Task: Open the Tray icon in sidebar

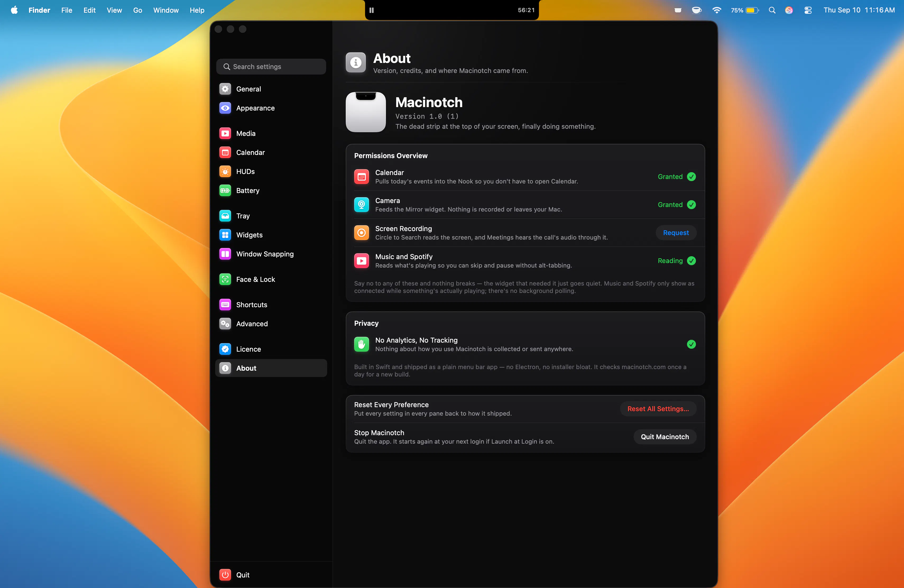Action: (225, 216)
